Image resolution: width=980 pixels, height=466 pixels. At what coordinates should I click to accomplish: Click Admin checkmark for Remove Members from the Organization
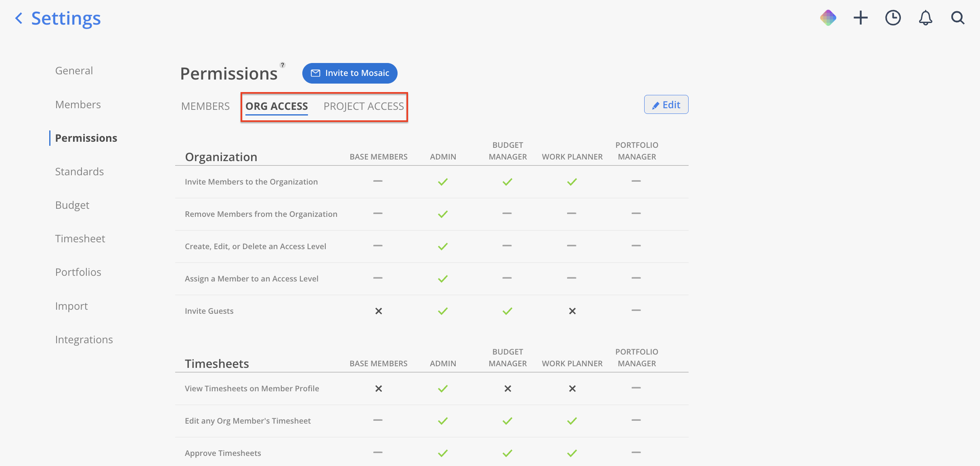443,214
